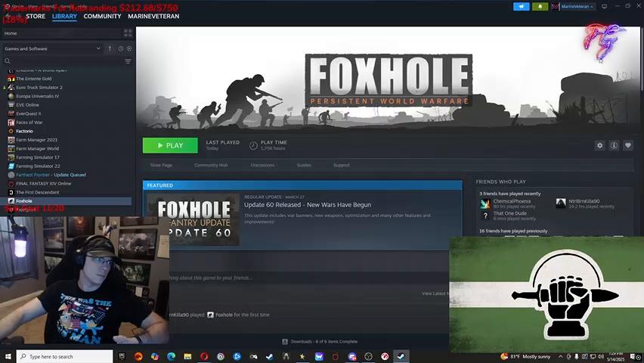Open the Steam announcements megaphone button
This screenshot has height=363, width=644.
click(522, 7)
